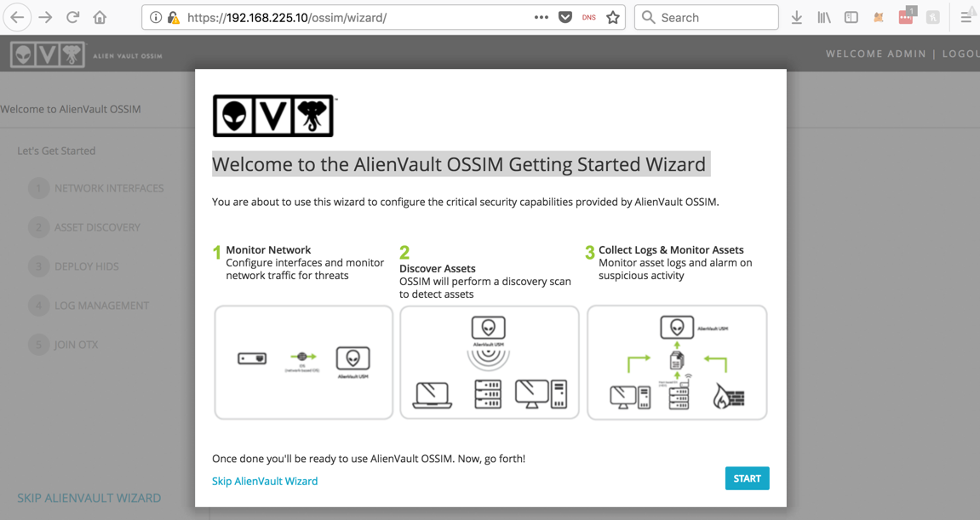Click the browser Forward arrow
The width and height of the screenshot is (980, 520).
[x=45, y=18]
